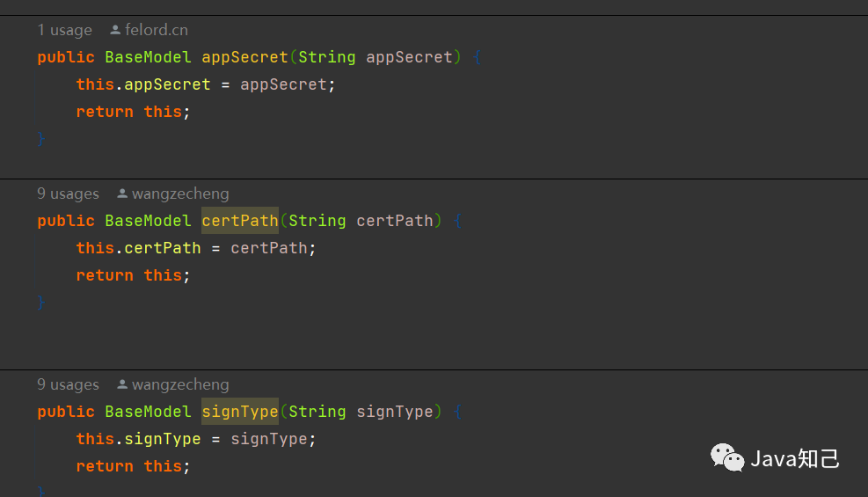
Task: Click the Java知己 watermark text
Action: pyautogui.click(x=795, y=458)
